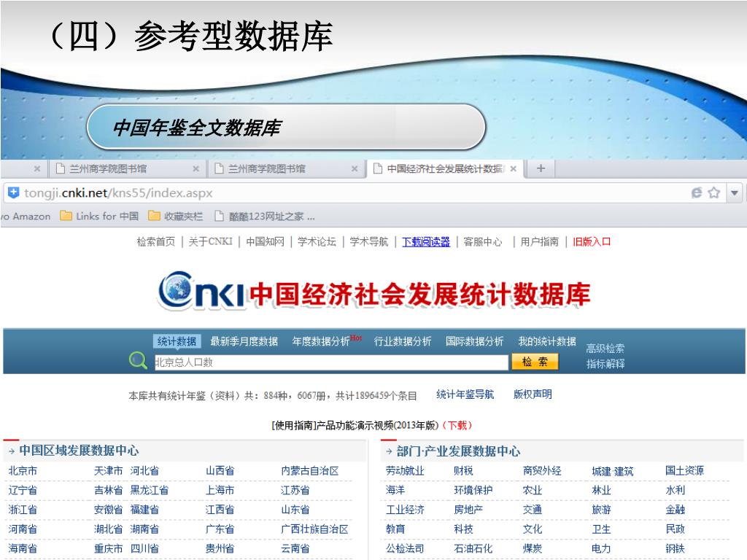747x560 pixels.
Task: Open 学术导航 link
Action: pos(368,242)
